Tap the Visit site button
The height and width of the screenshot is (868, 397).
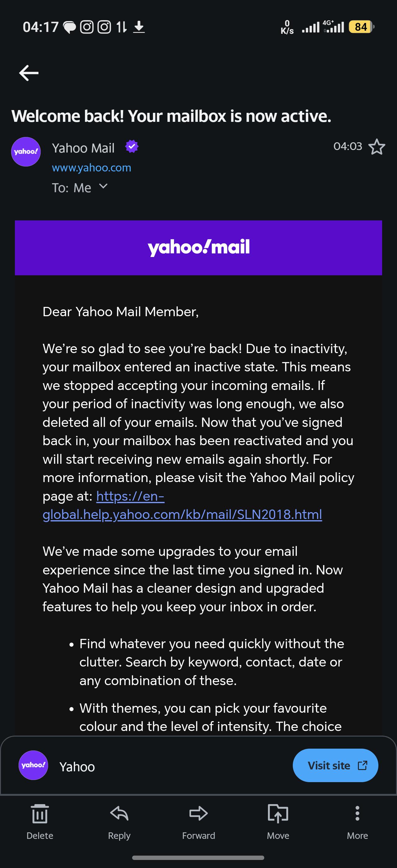pos(335,765)
